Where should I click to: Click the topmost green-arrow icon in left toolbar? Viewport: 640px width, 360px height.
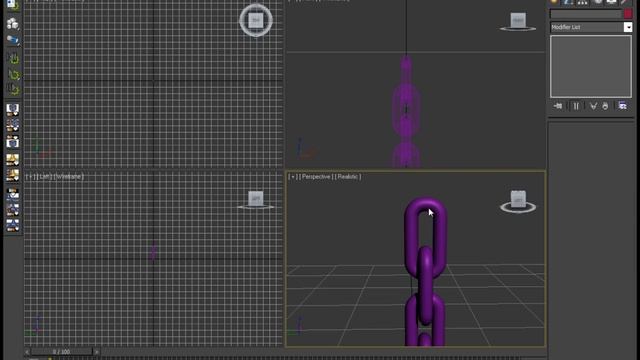tap(13, 59)
